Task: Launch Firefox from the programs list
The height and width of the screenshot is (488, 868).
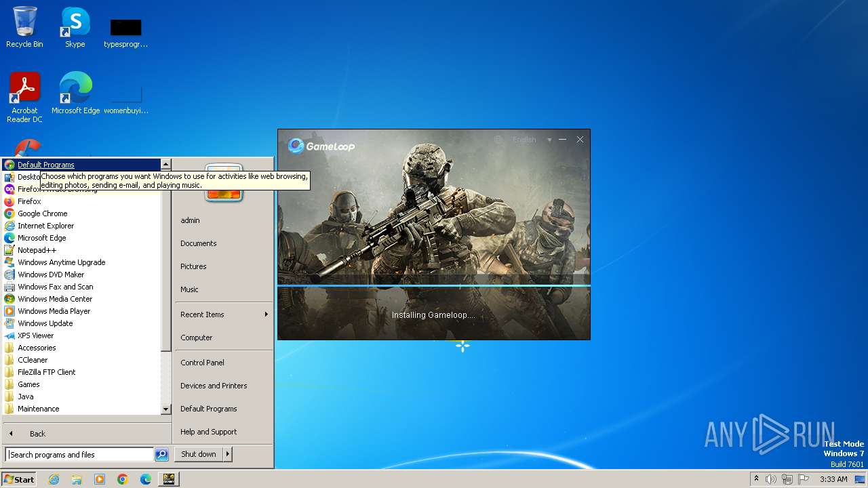Action: 83,201
